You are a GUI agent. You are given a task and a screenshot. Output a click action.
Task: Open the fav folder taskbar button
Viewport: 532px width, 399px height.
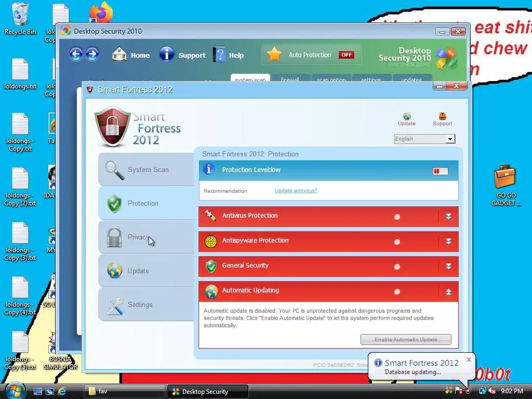pyautogui.click(x=124, y=391)
